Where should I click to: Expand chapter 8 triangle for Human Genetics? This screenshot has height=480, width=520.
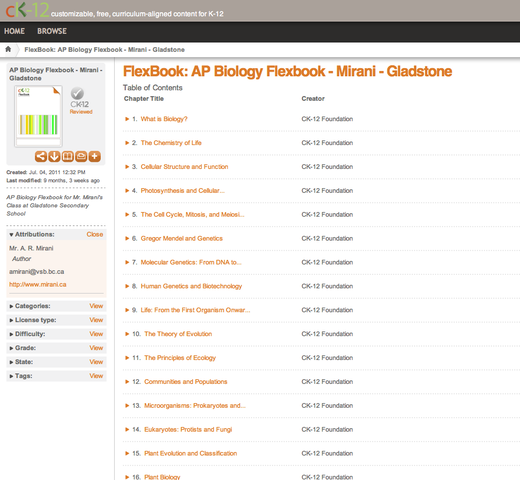[127, 286]
